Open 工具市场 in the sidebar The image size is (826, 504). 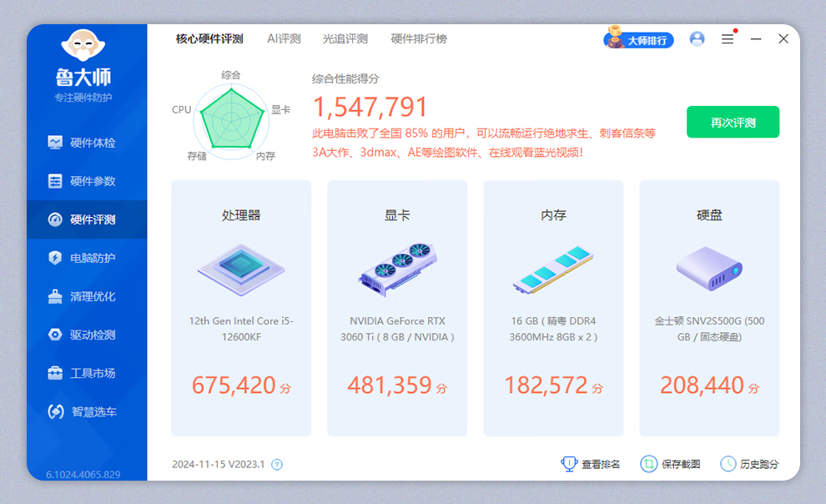coord(87,373)
